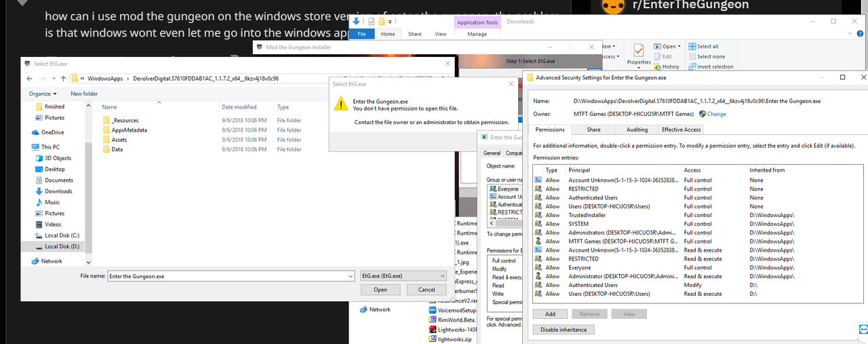The width and height of the screenshot is (868, 344).
Task: Open the Quick Access Toolbar customize dropdown
Action: tap(391, 21)
